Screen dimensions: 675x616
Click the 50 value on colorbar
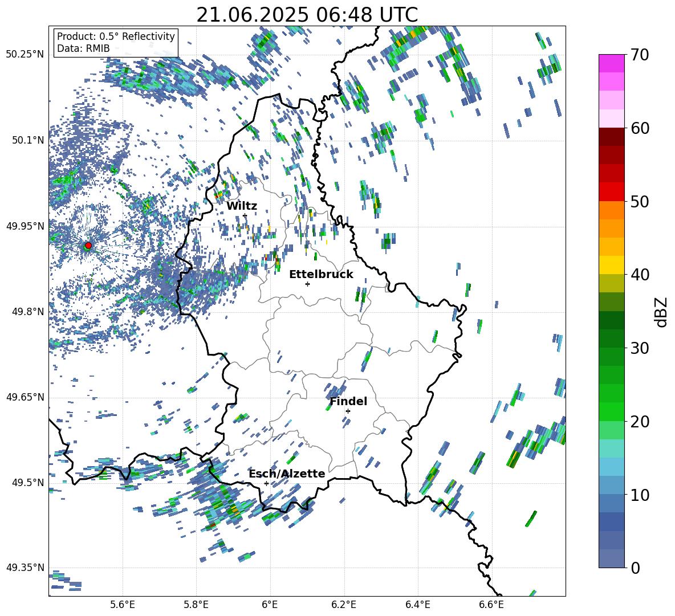[640, 201]
